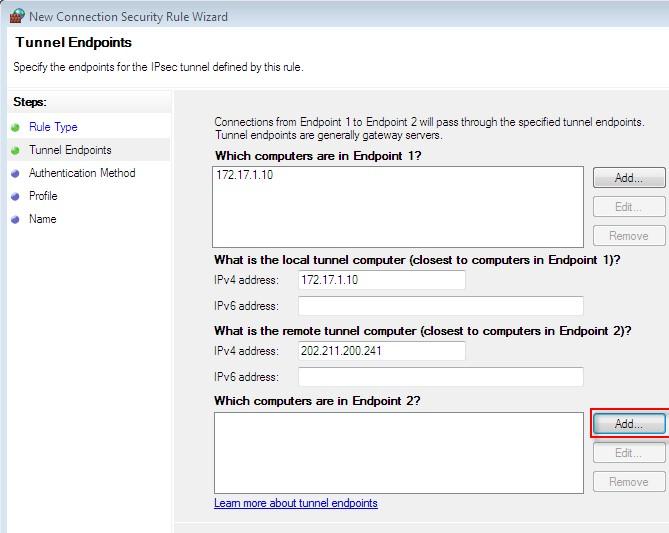
Task: Click the remote tunnel IPv4 address field
Action: (382, 351)
